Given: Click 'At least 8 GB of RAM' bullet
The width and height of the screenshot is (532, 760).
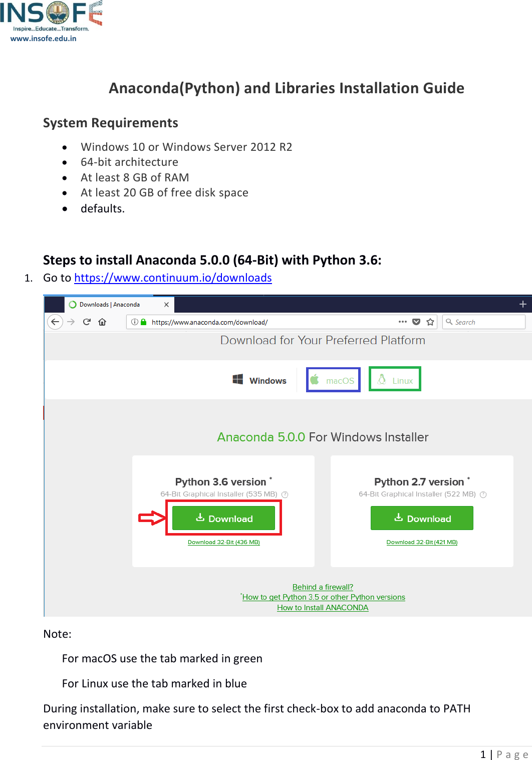Looking at the screenshot, I should click(x=135, y=177).
